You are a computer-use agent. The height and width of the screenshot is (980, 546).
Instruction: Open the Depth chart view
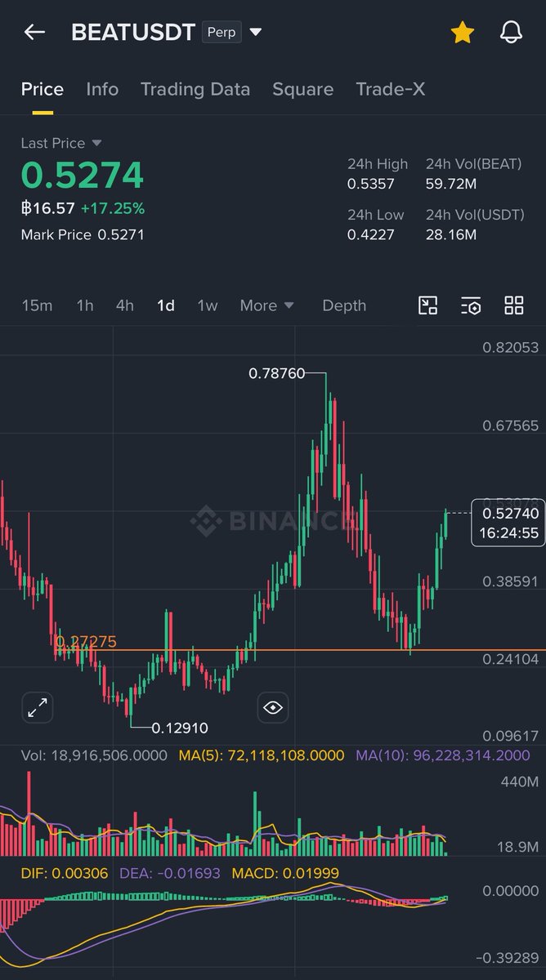point(344,305)
